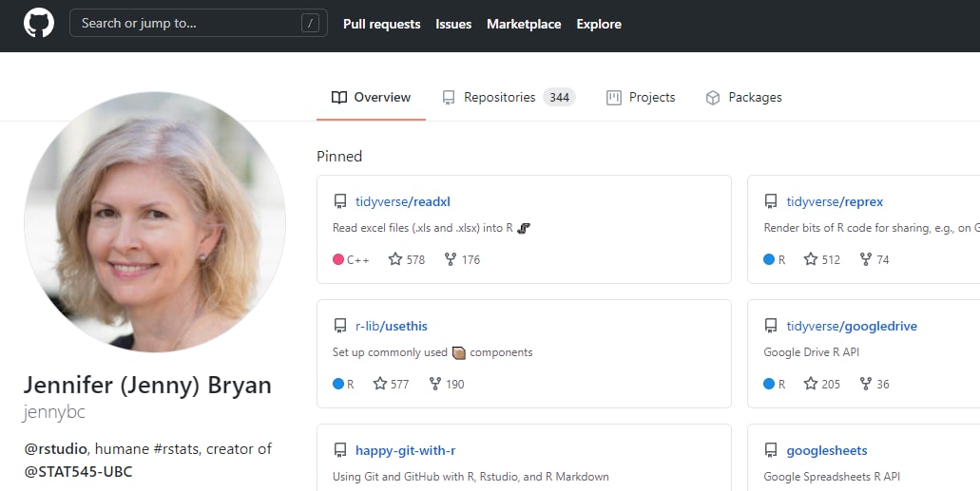Viewport: 980px width, 491px height.
Task: Click repo icon beside happy-git-with-r
Action: [340, 450]
